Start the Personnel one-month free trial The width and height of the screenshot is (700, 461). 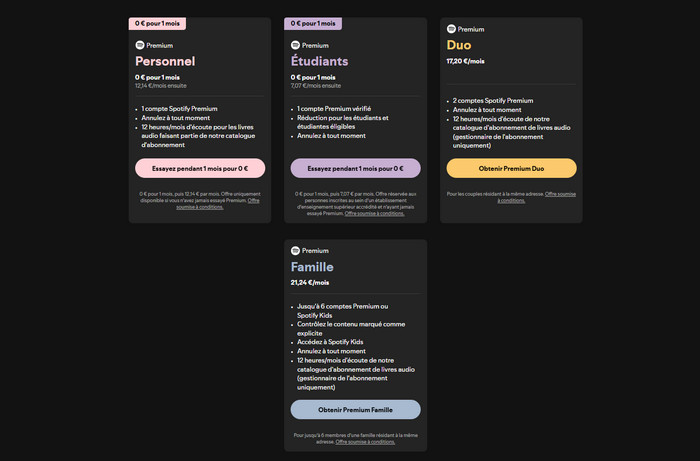click(200, 168)
